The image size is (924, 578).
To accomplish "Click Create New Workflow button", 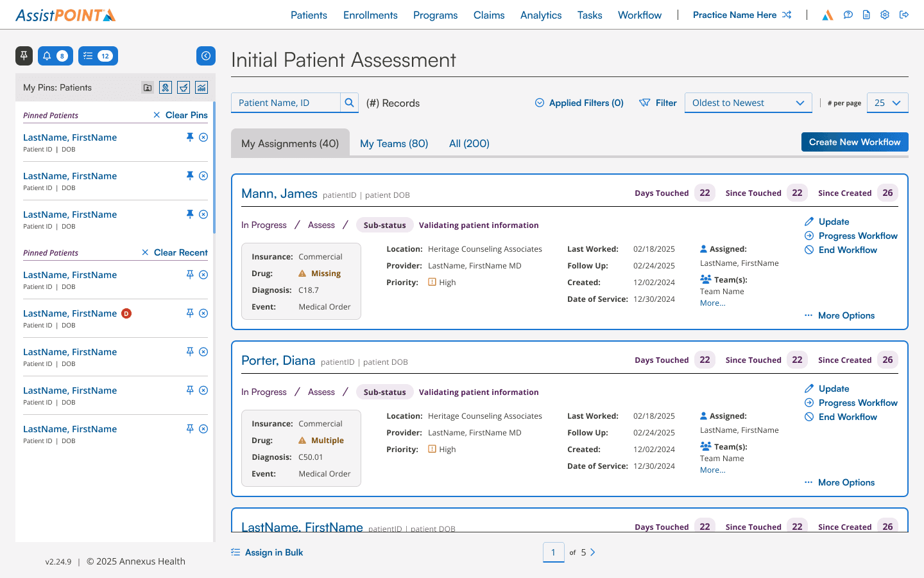I will (855, 142).
